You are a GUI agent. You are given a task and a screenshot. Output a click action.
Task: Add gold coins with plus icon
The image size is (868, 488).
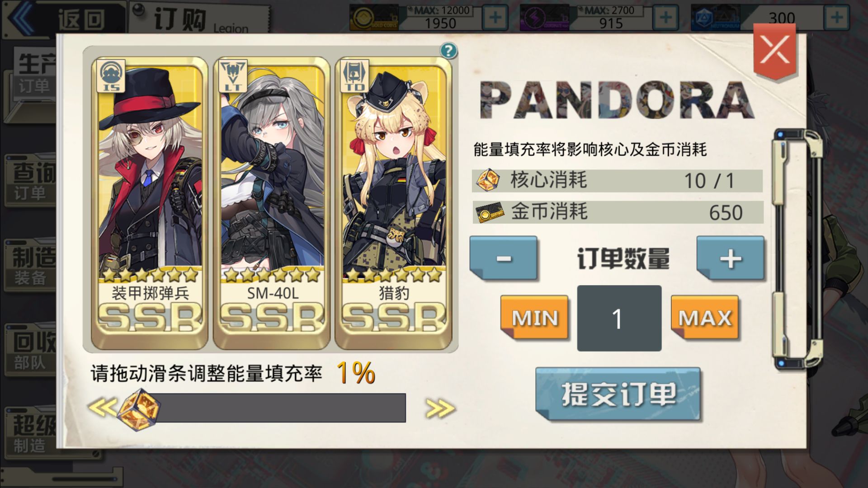tap(495, 18)
